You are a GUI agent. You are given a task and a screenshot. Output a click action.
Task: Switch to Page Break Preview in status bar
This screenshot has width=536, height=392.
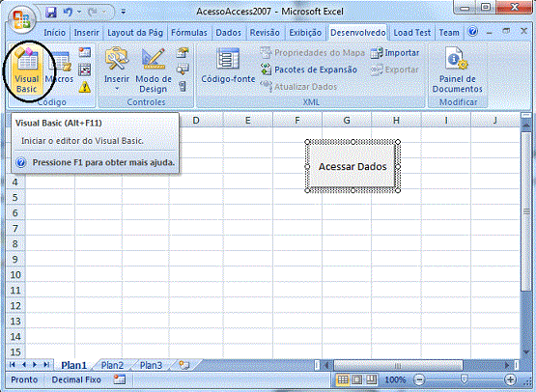pos(371,379)
